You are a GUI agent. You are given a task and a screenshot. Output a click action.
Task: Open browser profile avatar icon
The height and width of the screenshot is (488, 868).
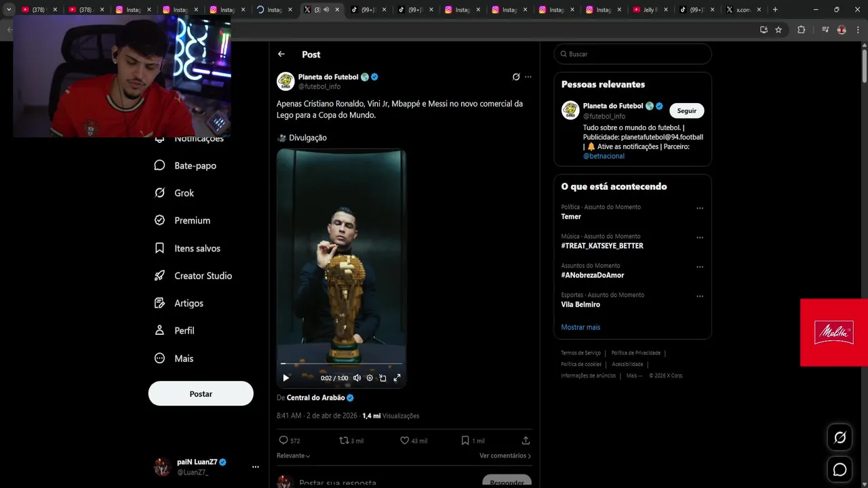tap(842, 30)
